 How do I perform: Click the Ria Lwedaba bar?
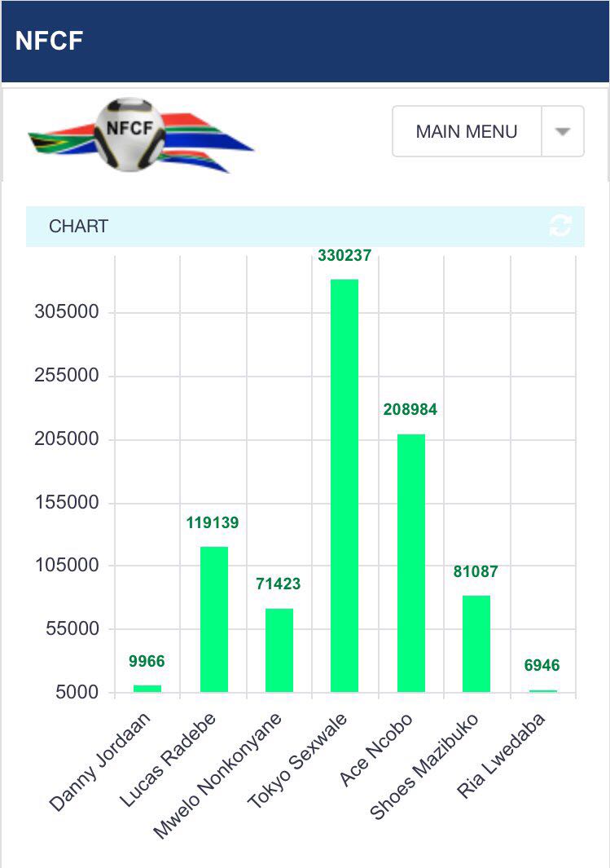point(542,690)
